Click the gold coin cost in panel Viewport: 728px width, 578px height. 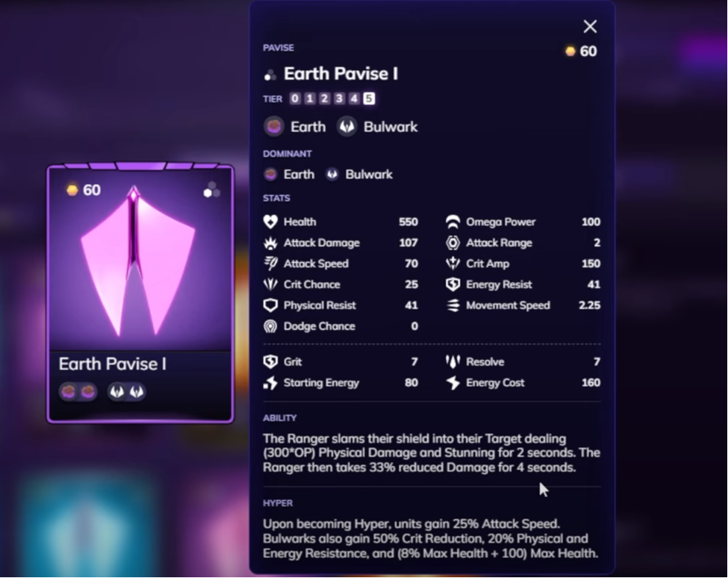click(x=581, y=51)
